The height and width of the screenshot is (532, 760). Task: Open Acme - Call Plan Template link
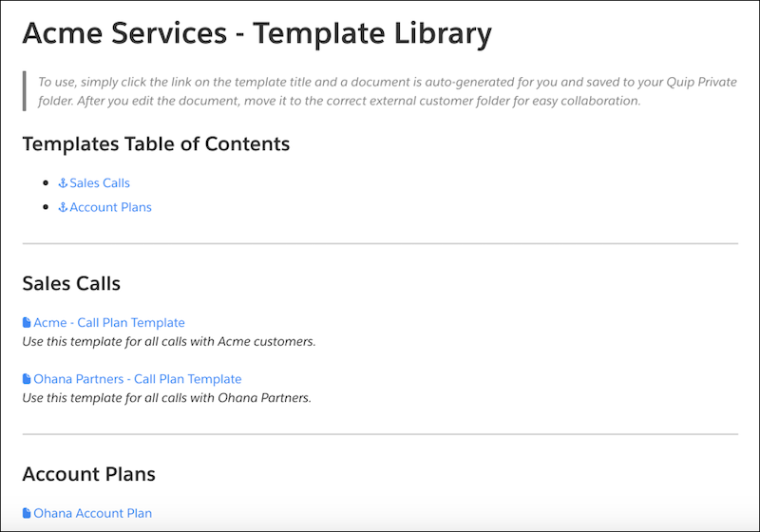pyautogui.click(x=109, y=323)
